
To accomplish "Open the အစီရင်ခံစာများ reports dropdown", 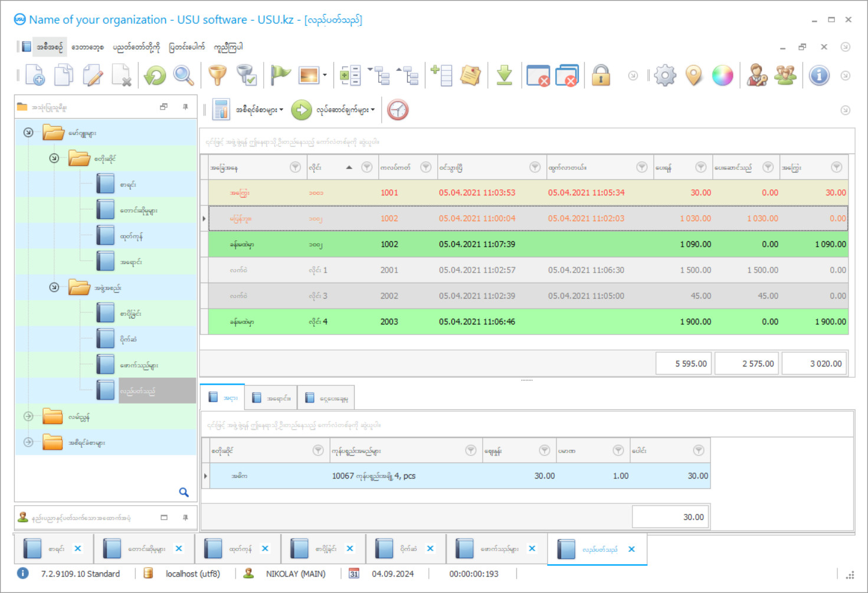I will point(259,110).
